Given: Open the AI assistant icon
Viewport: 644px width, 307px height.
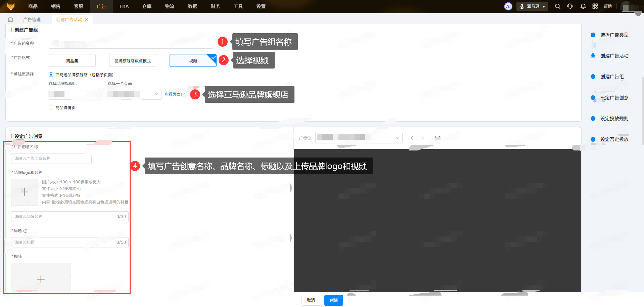Looking at the screenshot, I should 508,6.
